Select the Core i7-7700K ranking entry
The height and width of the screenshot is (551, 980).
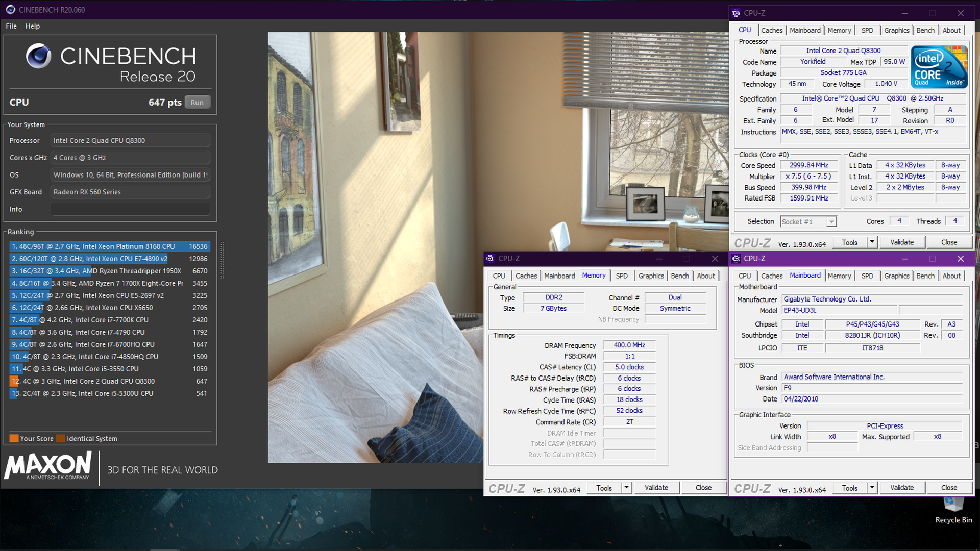tap(109, 320)
